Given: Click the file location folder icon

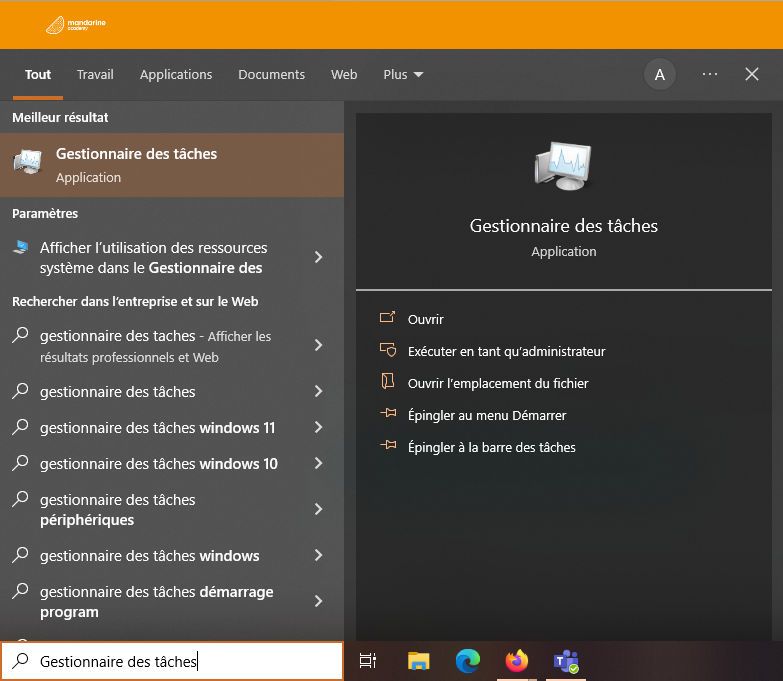Looking at the screenshot, I should (388, 382).
